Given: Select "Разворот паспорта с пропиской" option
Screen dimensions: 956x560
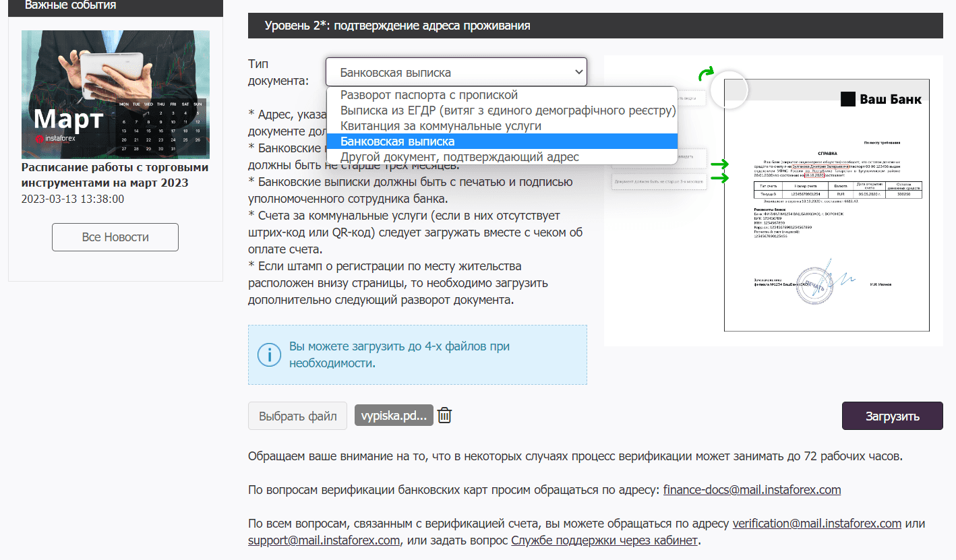Looking at the screenshot, I should pyautogui.click(x=502, y=95).
